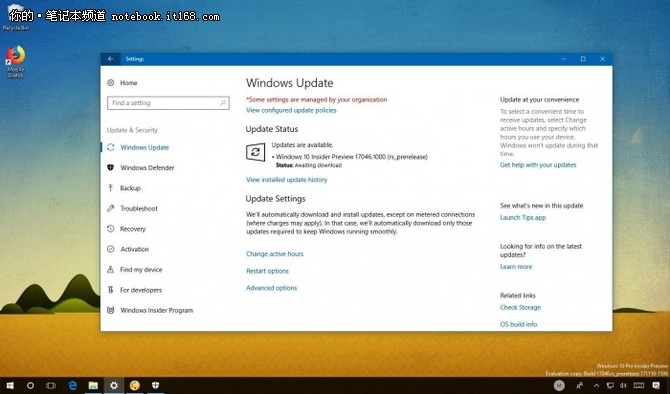The image size is (670, 394).
Task: Open touch keyboard icon in system tray
Action: [x=639, y=386]
